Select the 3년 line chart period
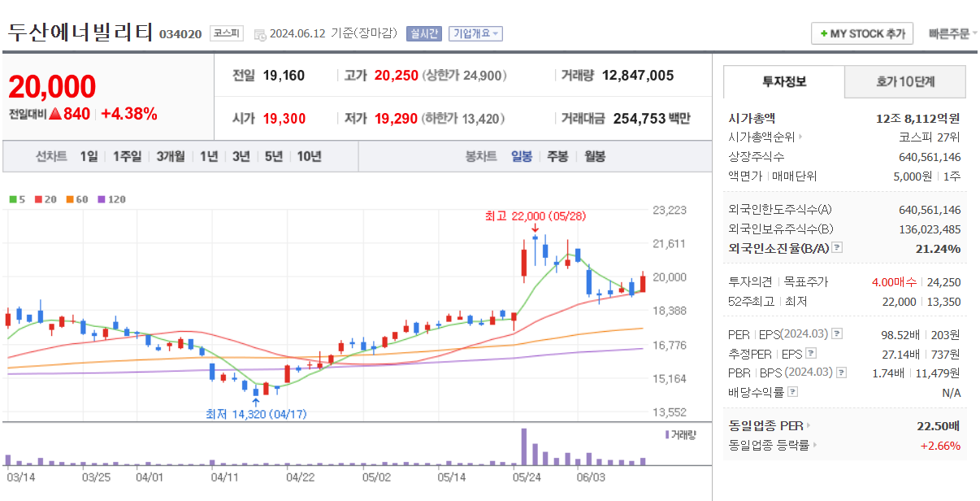The height and width of the screenshot is (501, 980). pyautogui.click(x=241, y=156)
